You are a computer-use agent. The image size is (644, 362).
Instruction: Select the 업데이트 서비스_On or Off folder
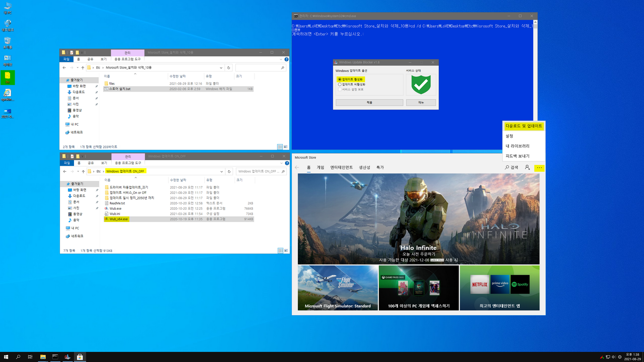coord(179,192)
